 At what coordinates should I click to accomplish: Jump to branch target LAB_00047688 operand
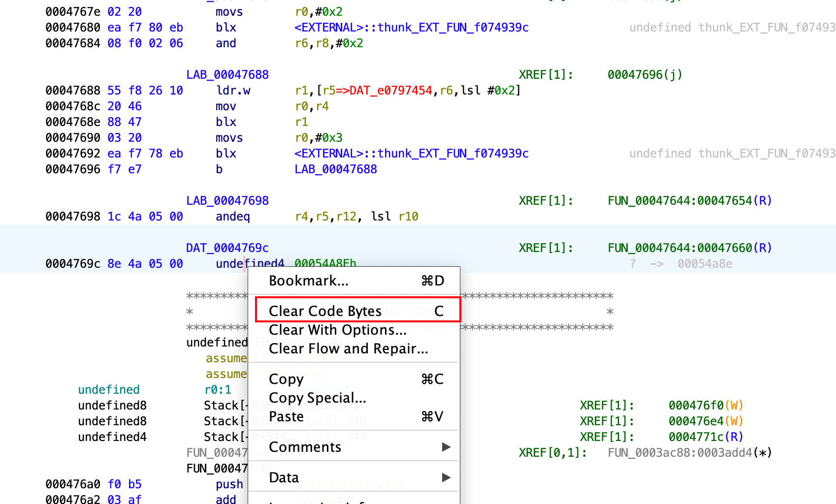pyautogui.click(x=336, y=169)
